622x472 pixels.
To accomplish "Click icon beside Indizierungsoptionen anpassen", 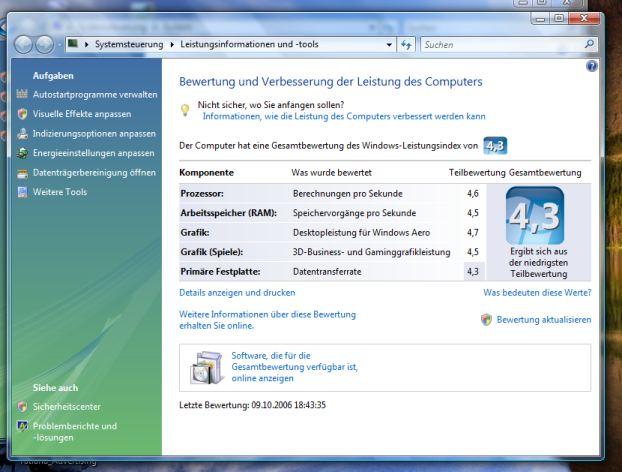I will (23, 134).
